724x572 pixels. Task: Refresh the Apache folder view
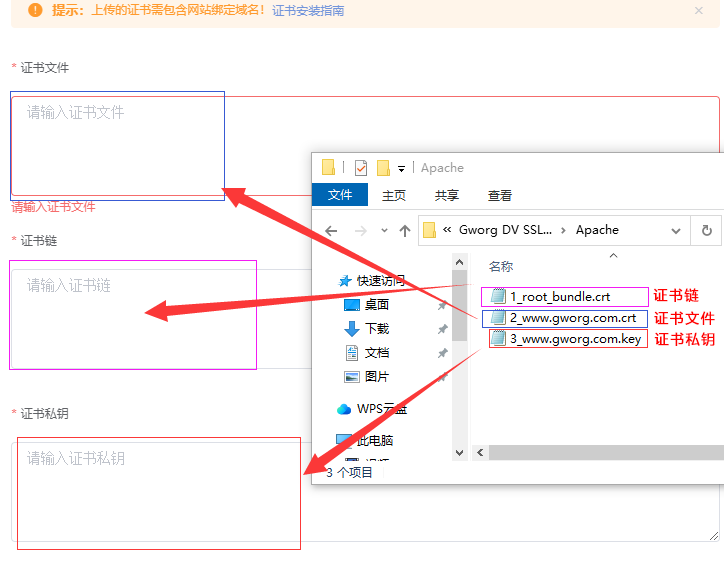(x=706, y=230)
